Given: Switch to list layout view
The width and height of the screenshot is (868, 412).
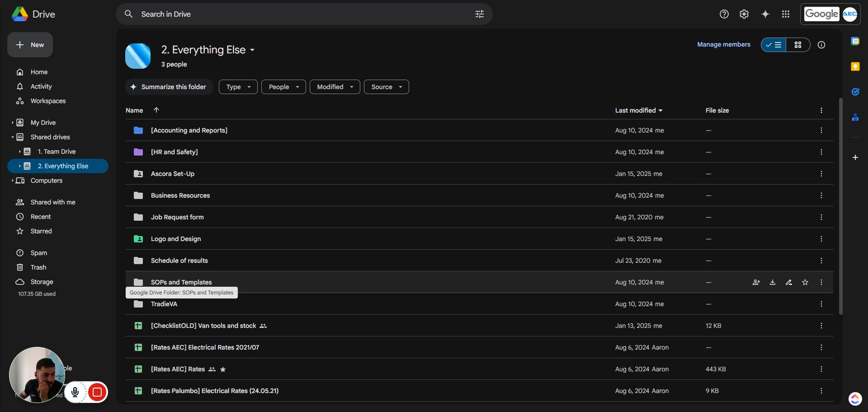Looking at the screenshot, I should pyautogui.click(x=774, y=45).
